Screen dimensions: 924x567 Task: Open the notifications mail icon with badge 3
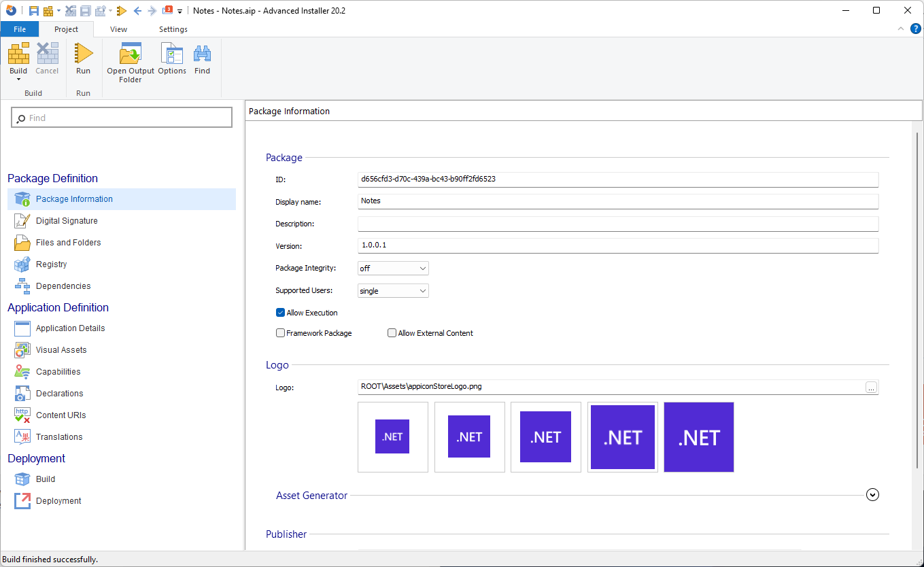coord(167,10)
